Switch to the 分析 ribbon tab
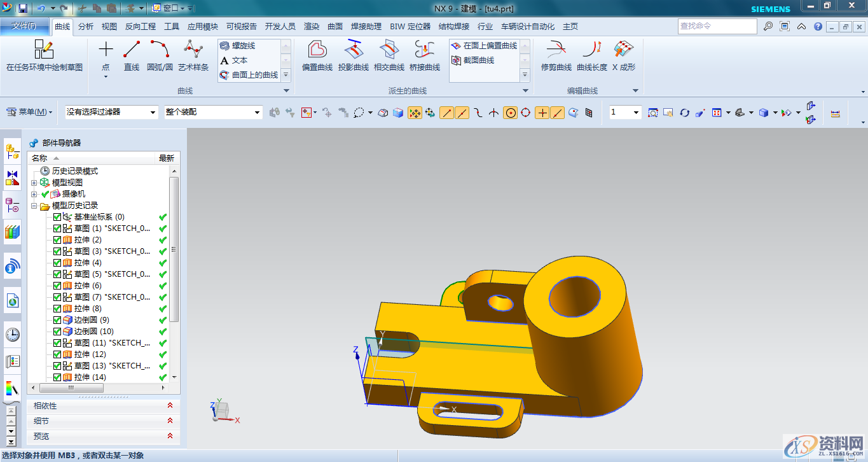Image resolution: width=868 pixels, height=462 pixels. [86, 27]
